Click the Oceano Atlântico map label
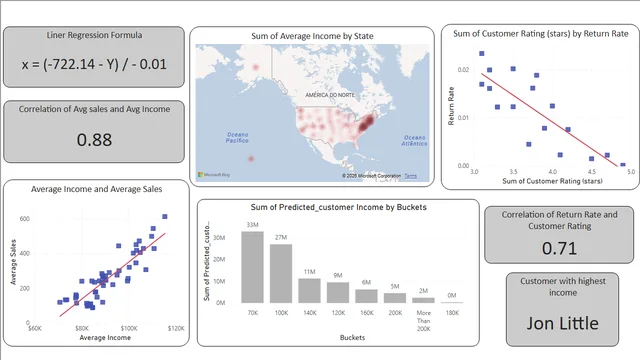 click(x=414, y=141)
